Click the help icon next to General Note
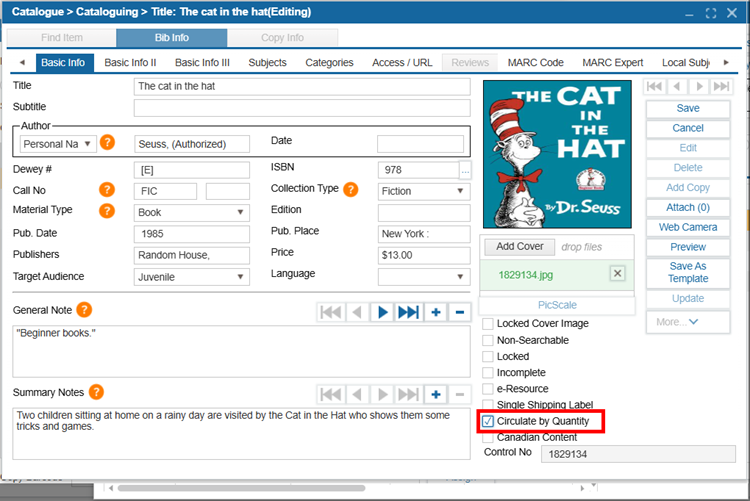Screen dimensions: 750x501 point(84,310)
